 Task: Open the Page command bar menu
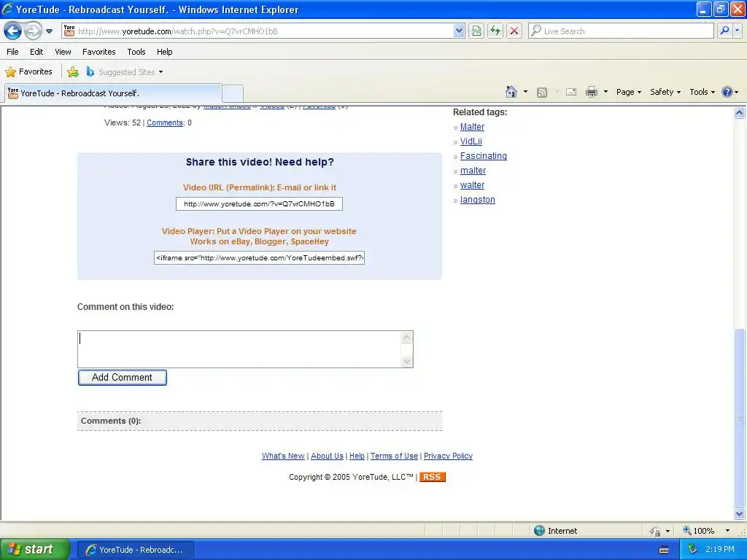tap(629, 92)
